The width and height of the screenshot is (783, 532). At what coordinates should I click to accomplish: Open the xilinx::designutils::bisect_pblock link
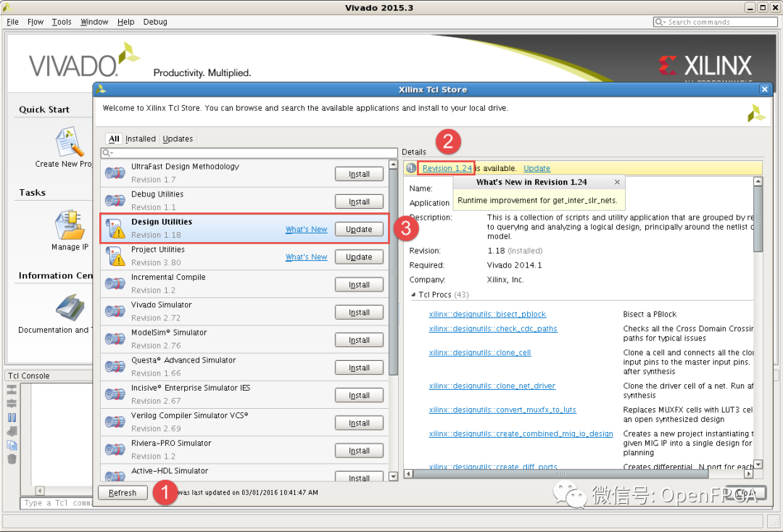[x=487, y=315]
